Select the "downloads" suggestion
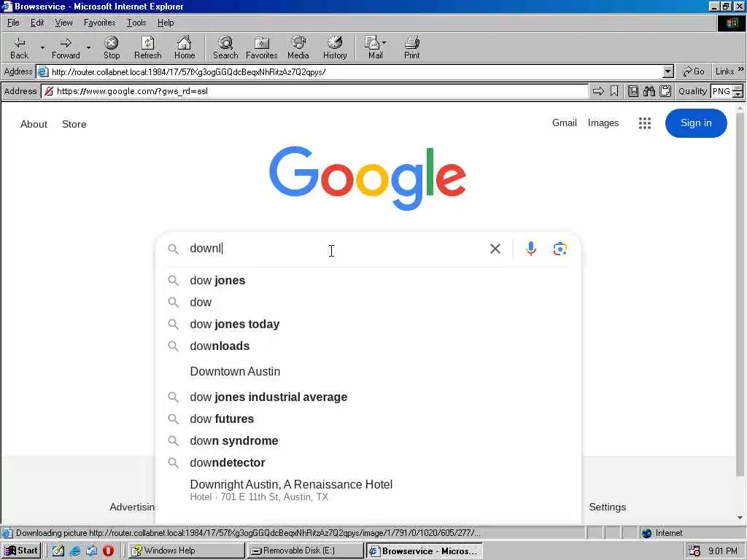This screenshot has height=560, width=747. (368, 346)
